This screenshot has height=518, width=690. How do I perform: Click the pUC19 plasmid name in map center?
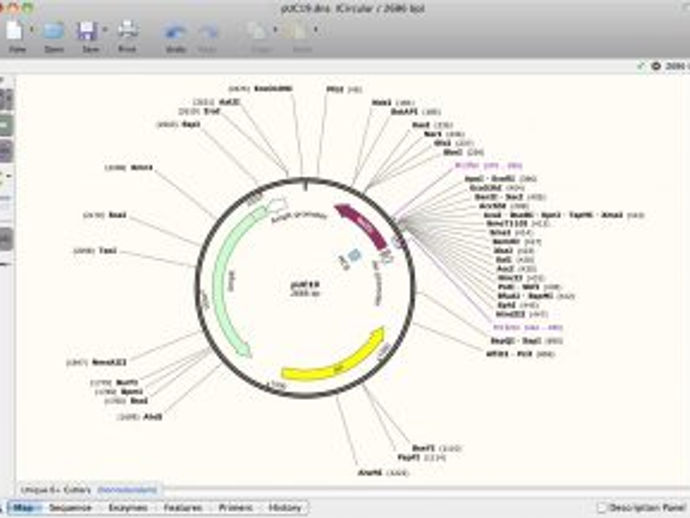coord(305,284)
